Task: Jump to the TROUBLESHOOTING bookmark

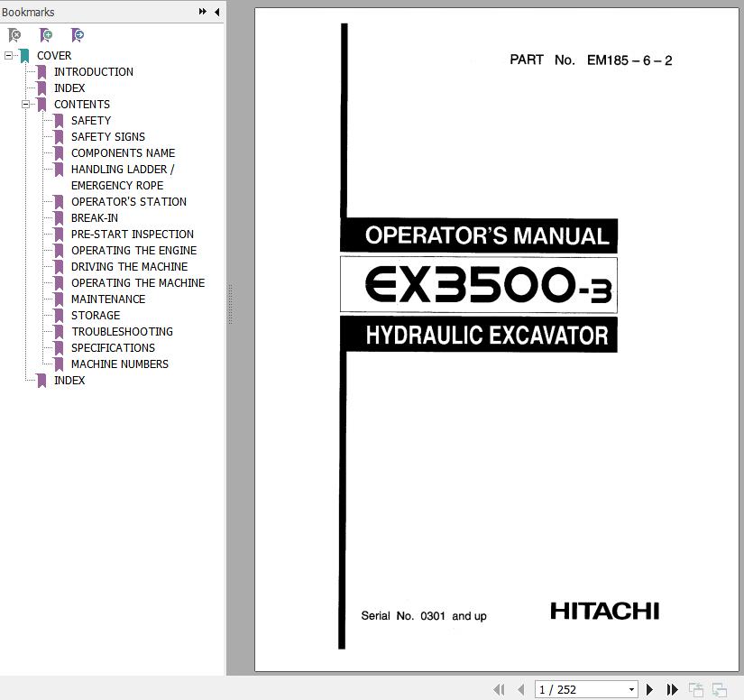Action: [122, 332]
